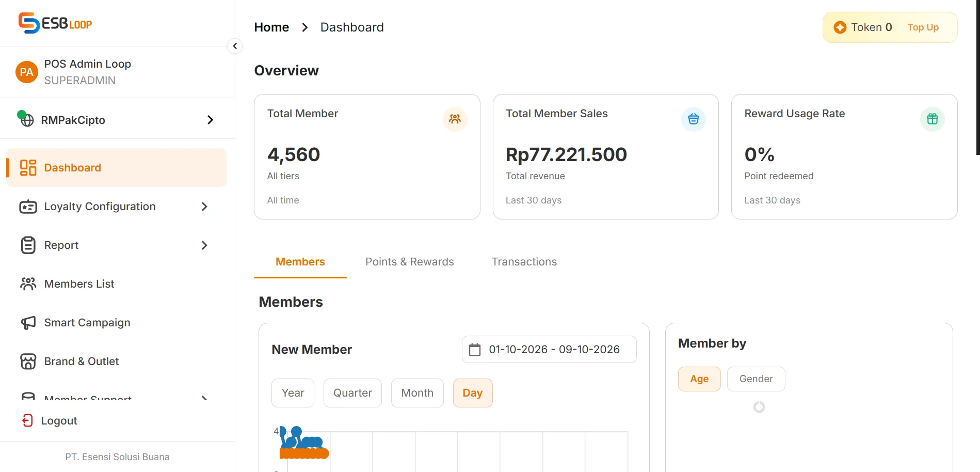Click the Members List people icon
The height and width of the screenshot is (472, 980).
[x=28, y=284]
